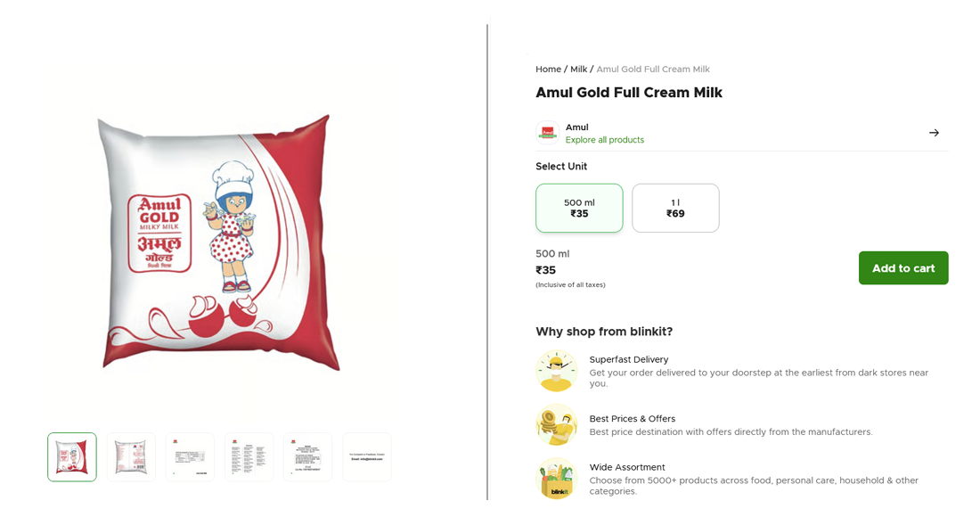The image size is (980, 517).
Task: Click the Amul brand name text
Action: click(x=576, y=127)
